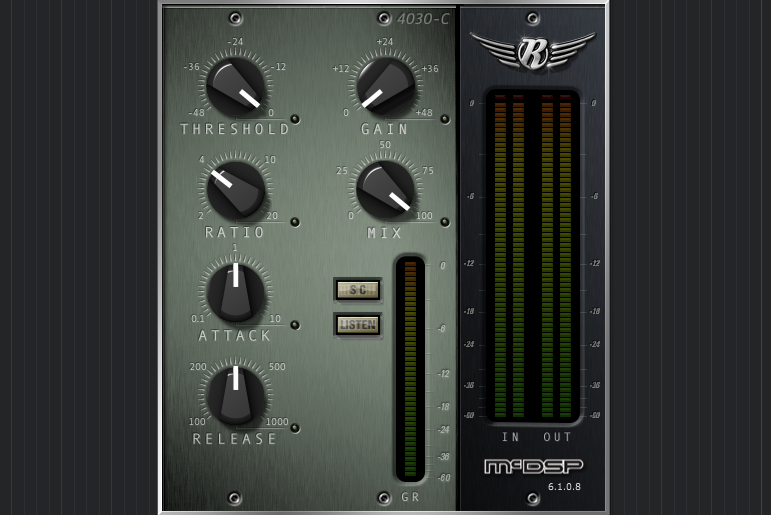Click the small dot beside the Ratio knob
Image resolution: width=771 pixels, height=515 pixels.
[x=295, y=222]
